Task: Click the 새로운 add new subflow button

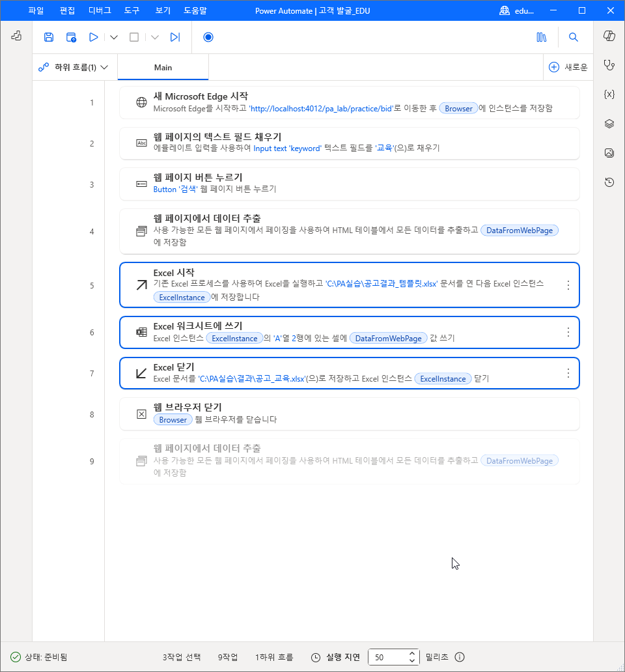Action: pos(568,67)
